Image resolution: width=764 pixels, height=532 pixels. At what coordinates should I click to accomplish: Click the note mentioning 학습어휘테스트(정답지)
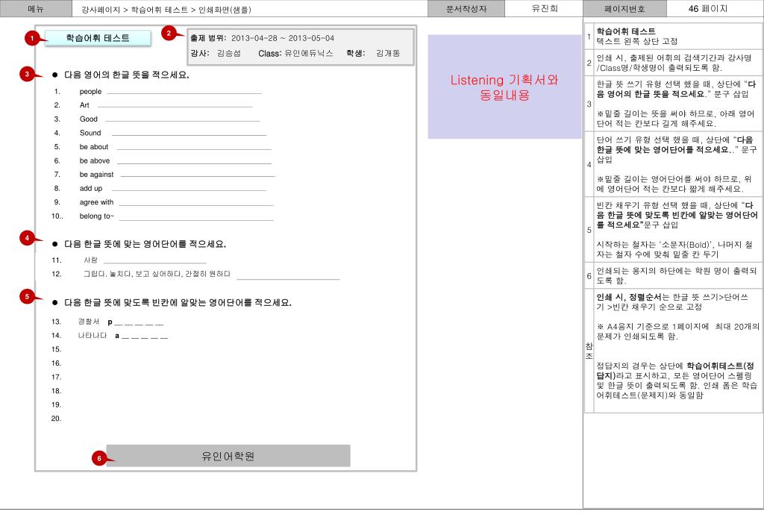tap(677, 381)
